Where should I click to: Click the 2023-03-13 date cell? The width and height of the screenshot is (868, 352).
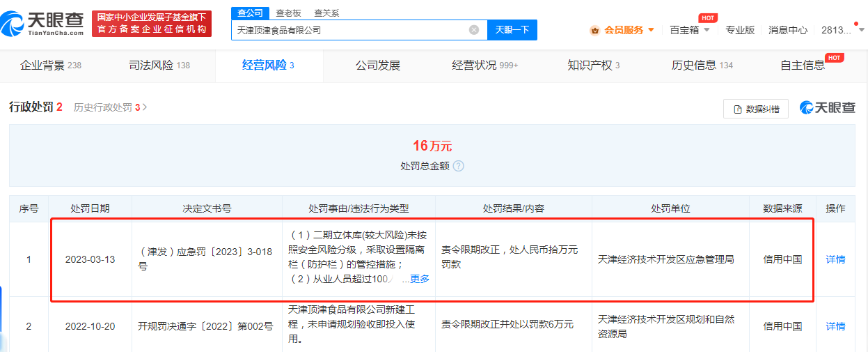[x=90, y=259]
